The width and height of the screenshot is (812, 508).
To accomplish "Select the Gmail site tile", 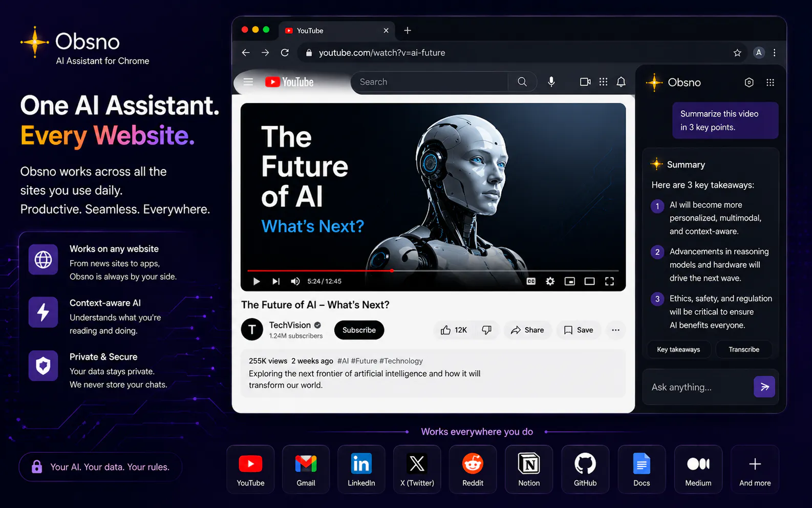I will pyautogui.click(x=306, y=470).
